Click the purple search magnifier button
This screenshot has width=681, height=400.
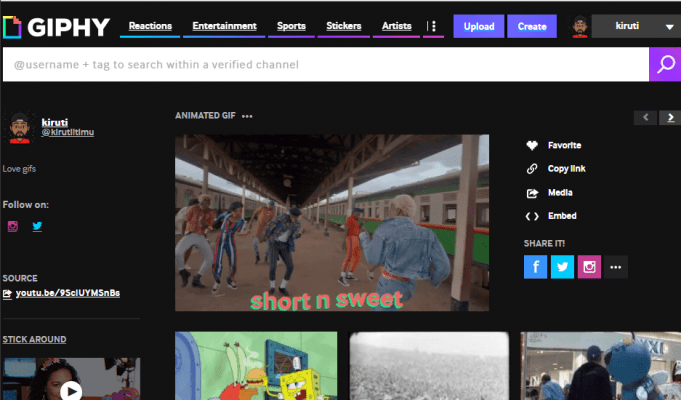coord(665,64)
